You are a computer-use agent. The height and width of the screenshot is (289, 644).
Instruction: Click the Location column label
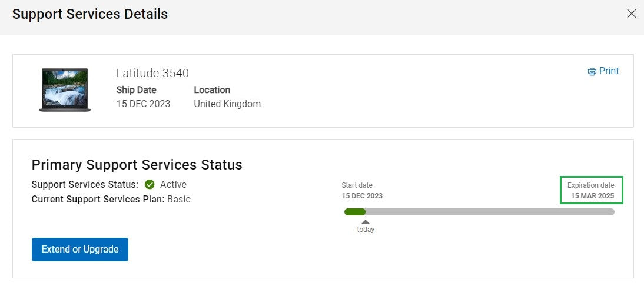(212, 90)
